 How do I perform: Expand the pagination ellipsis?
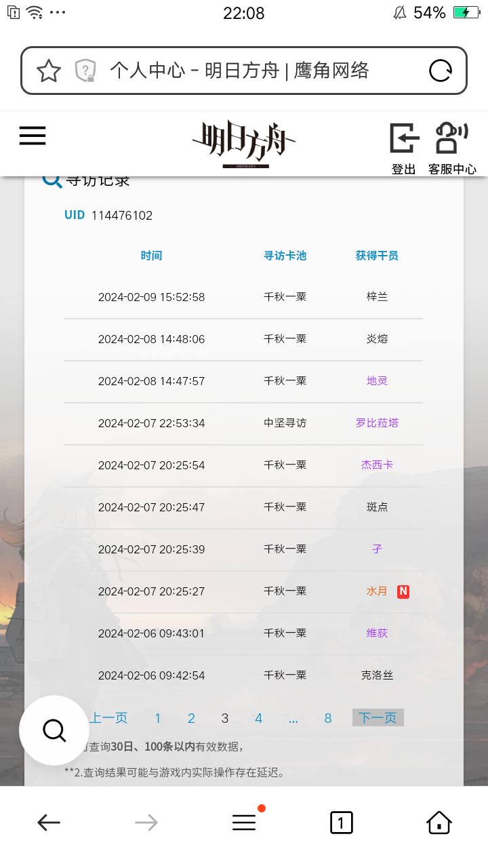293,718
